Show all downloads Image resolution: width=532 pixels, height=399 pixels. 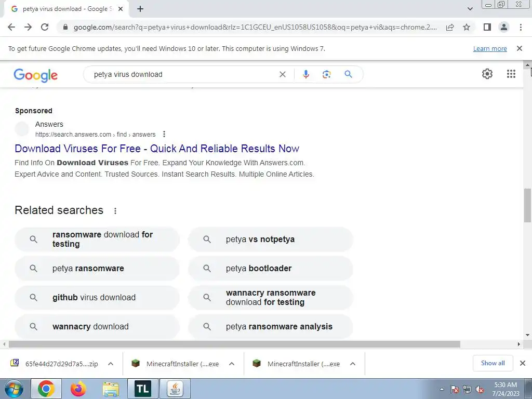point(493,363)
